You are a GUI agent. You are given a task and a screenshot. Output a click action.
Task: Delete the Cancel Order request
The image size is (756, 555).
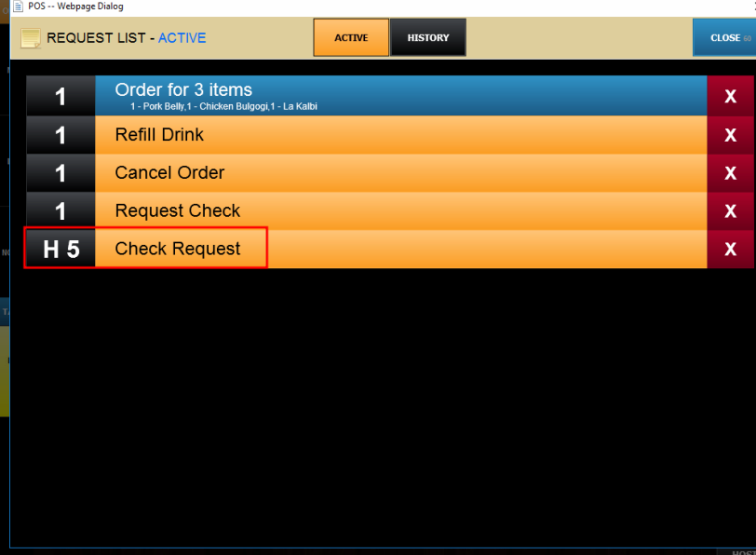click(x=730, y=172)
